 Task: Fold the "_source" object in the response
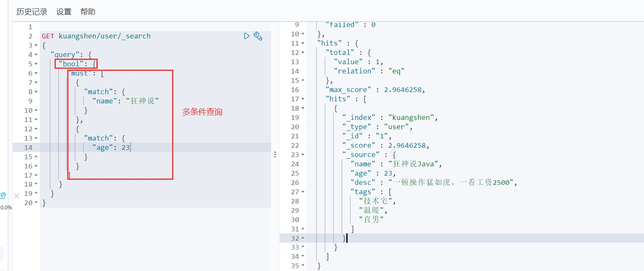303,155
